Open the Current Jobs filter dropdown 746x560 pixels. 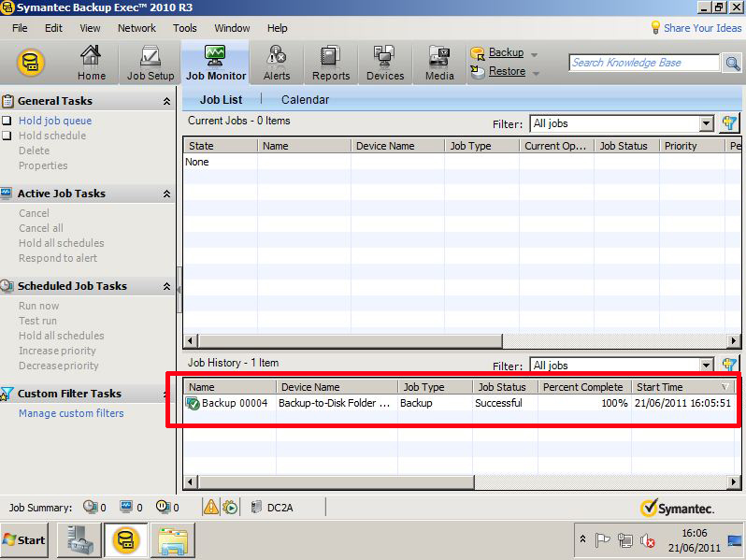706,123
